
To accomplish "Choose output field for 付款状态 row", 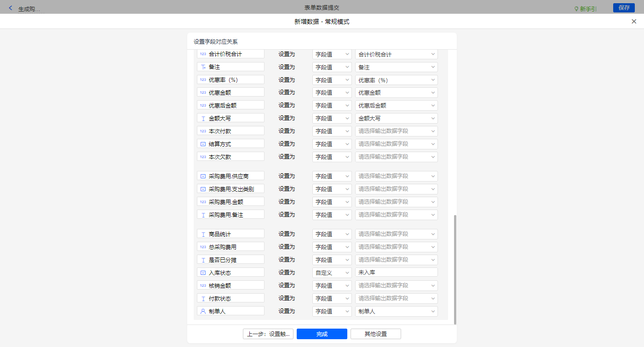I will pyautogui.click(x=396, y=298).
